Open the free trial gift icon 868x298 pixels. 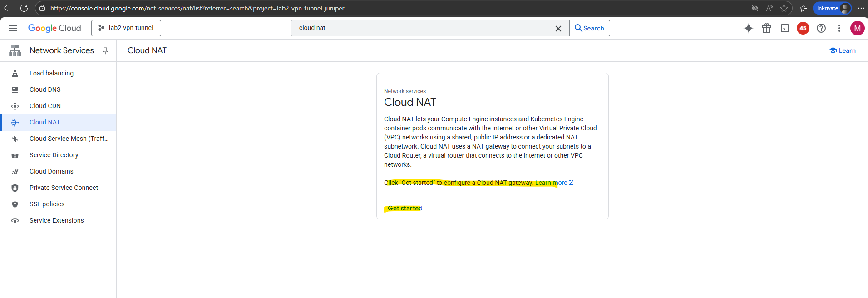tap(767, 28)
